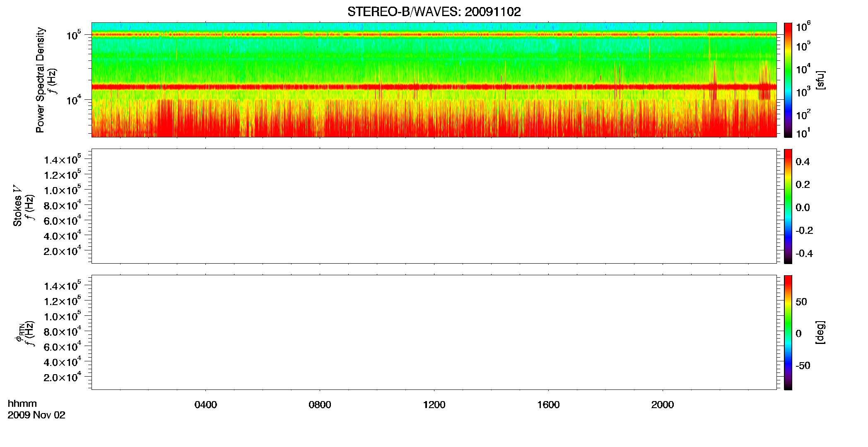Click the STEREO-B/WAVES: 20091102 title
Image resolution: width=868 pixels, height=447 pixels.
click(x=434, y=12)
